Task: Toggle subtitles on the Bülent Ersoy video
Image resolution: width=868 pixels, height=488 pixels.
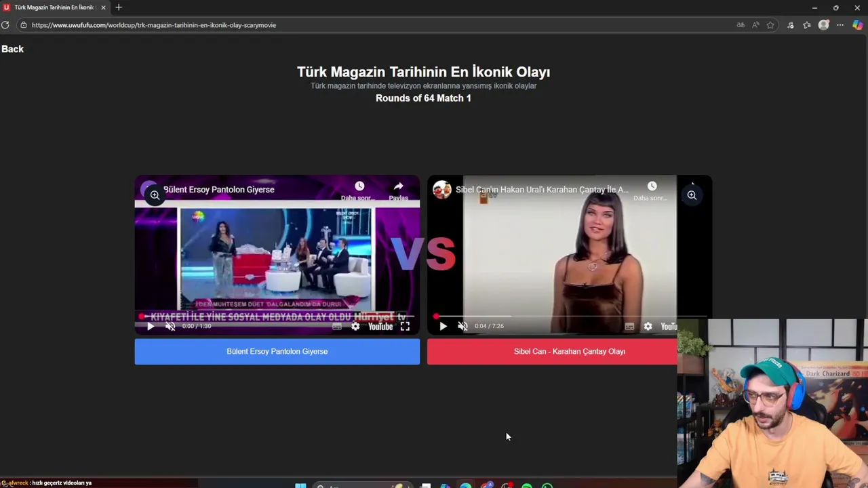Action: point(337,326)
